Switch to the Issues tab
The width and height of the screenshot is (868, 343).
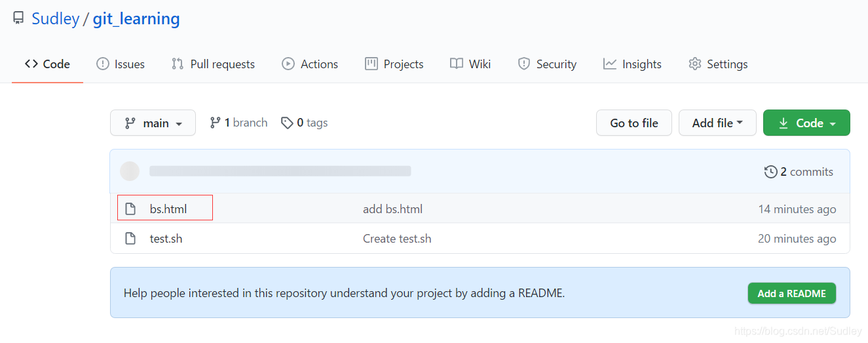(121, 64)
